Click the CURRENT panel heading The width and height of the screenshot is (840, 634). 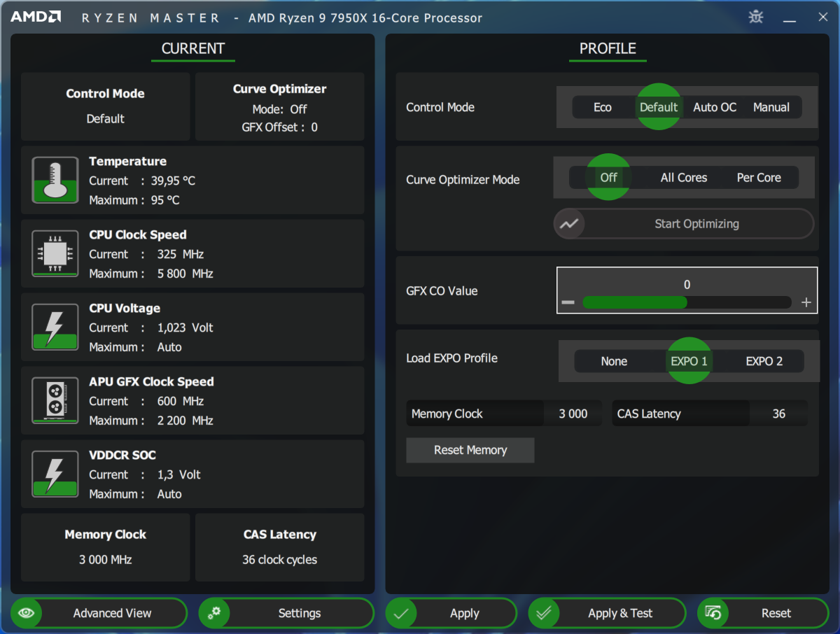[193, 48]
